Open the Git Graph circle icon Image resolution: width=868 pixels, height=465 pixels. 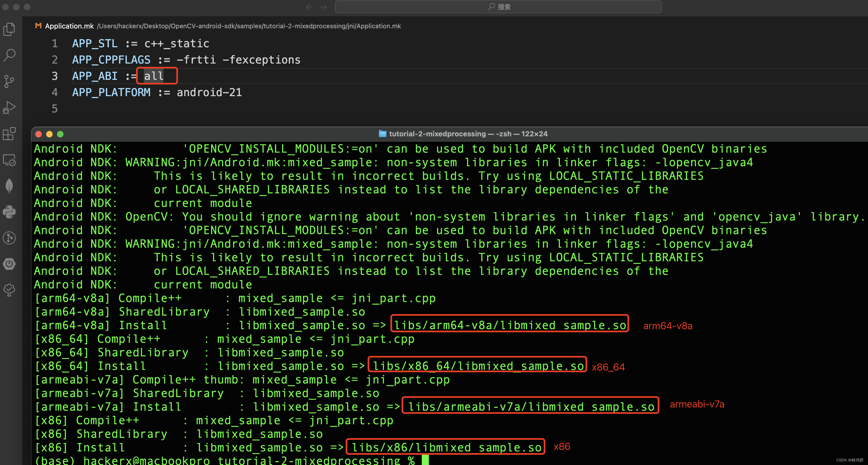click(x=9, y=238)
